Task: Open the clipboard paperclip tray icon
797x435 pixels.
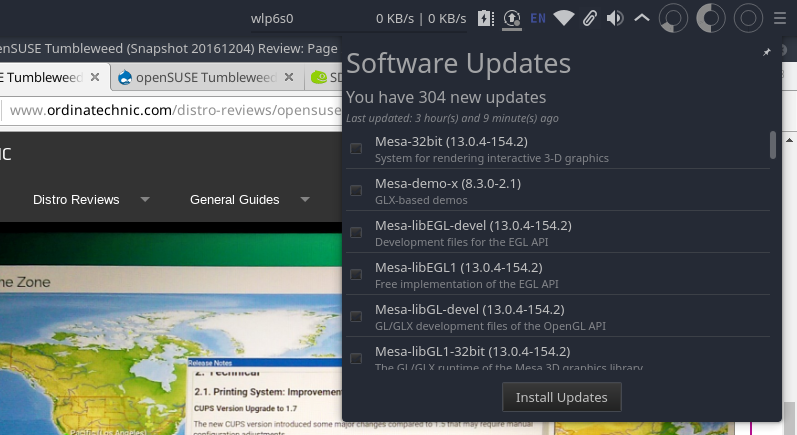Action: coord(590,19)
